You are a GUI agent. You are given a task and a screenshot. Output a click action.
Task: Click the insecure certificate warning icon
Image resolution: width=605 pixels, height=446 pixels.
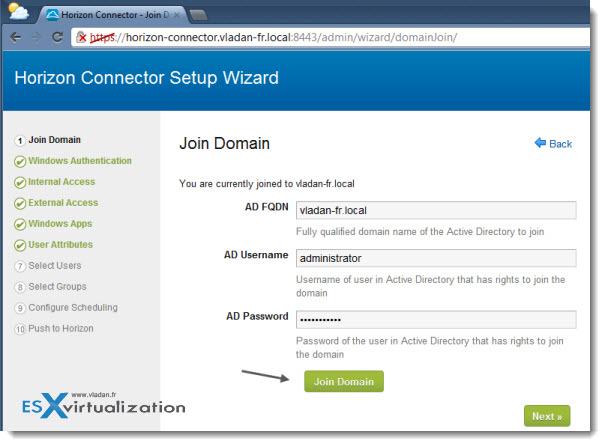click(81, 37)
